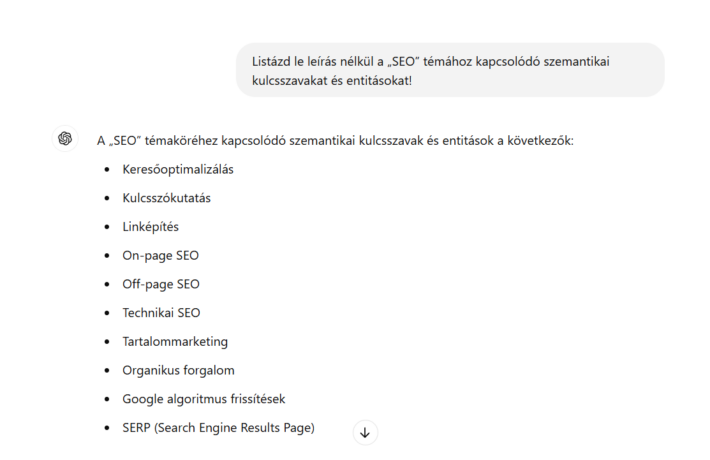Click the "Linképítés" list item
This screenshot has height=460, width=710.
click(x=150, y=227)
